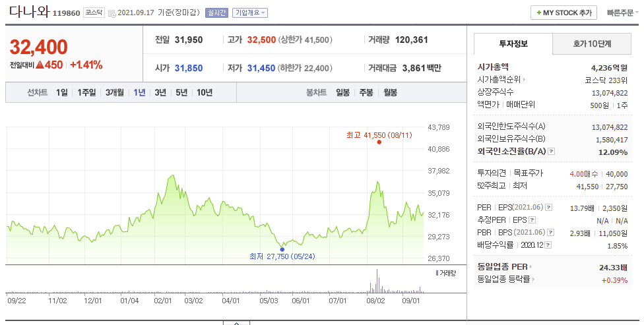Viewport: 644px width, 325px height.
Task: Click the 배당수익률 value 1.85%
Action: coord(618,246)
